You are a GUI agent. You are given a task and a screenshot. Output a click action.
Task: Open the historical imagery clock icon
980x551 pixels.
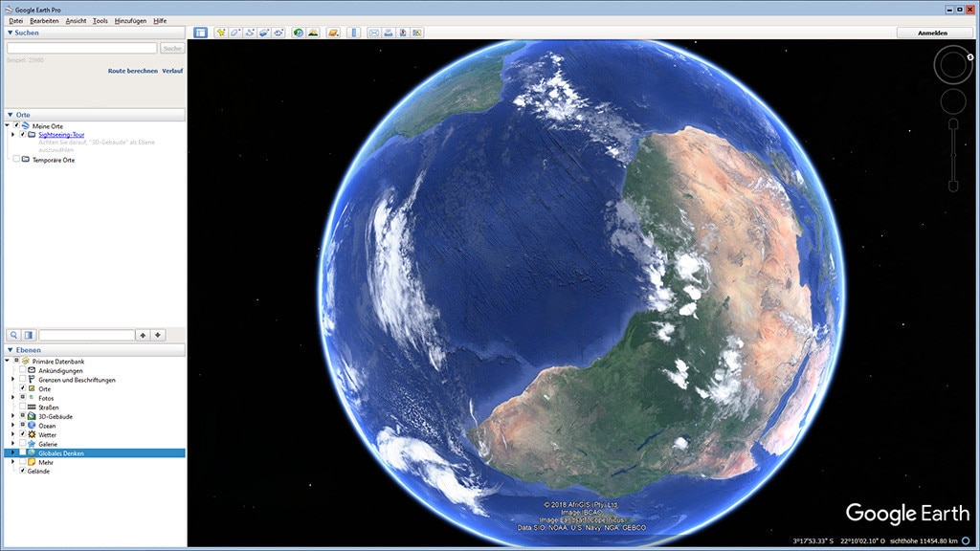(299, 33)
